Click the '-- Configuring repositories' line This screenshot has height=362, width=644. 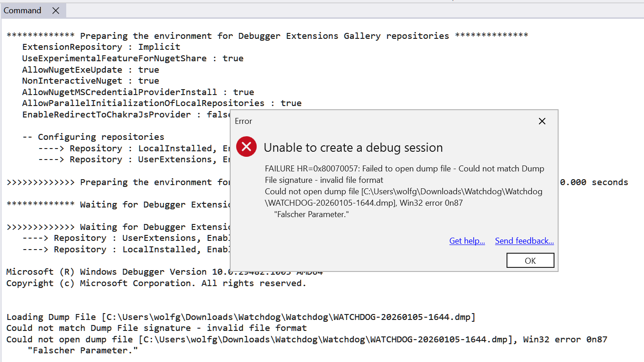click(x=93, y=137)
